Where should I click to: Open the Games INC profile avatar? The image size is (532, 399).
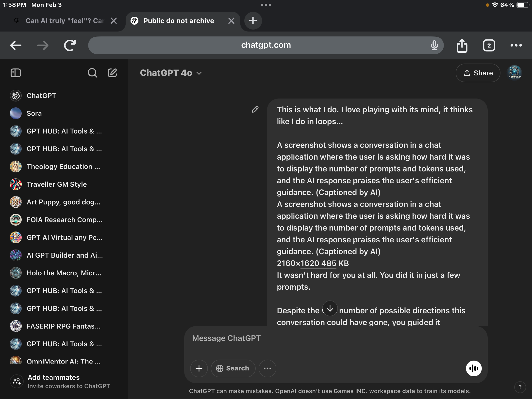(515, 73)
